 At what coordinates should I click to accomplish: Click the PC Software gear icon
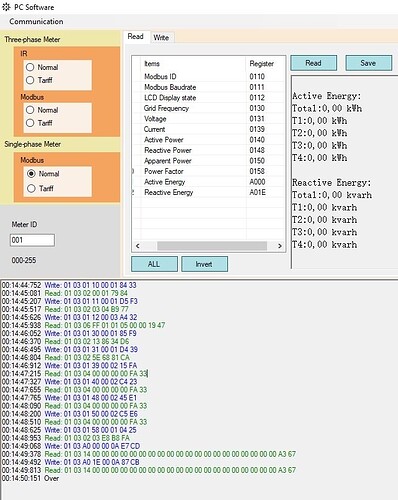coord(6,7)
